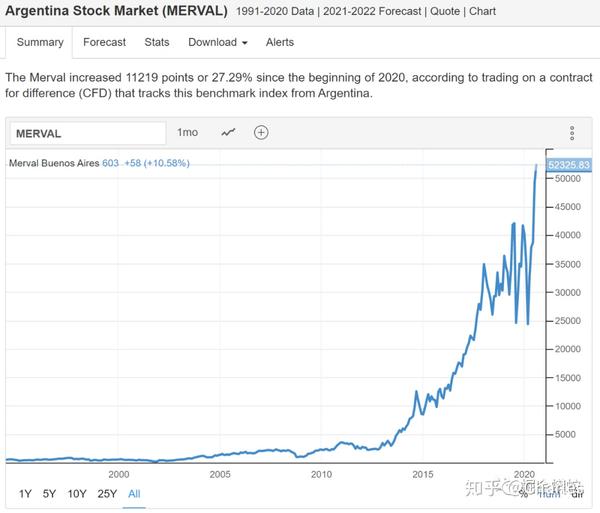Open the Chart link in header

click(483, 12)
